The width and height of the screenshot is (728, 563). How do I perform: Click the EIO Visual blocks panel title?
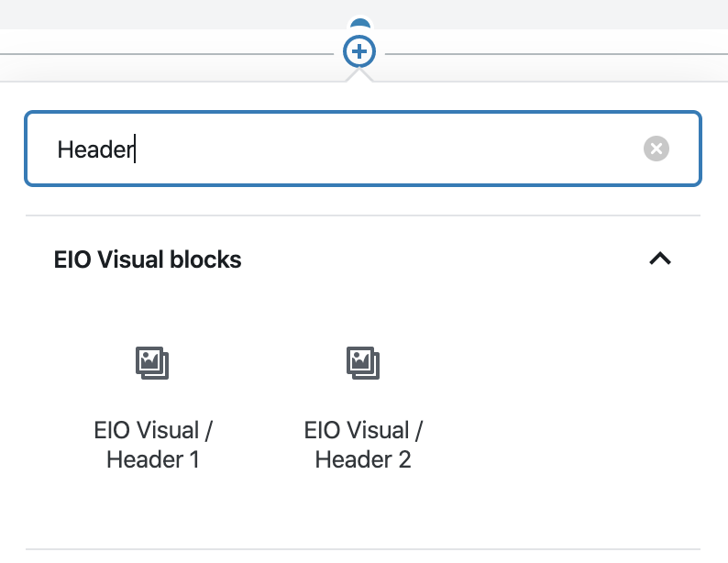pos(148,259)
